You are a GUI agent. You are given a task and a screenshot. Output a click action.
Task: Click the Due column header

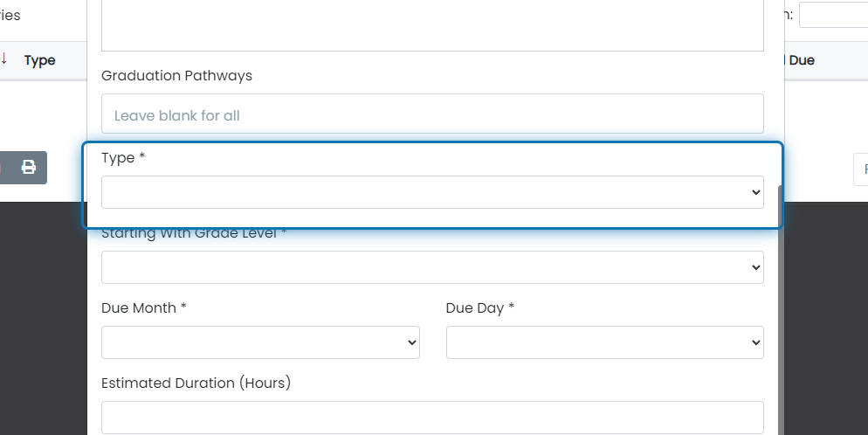[x=802, y=60]
